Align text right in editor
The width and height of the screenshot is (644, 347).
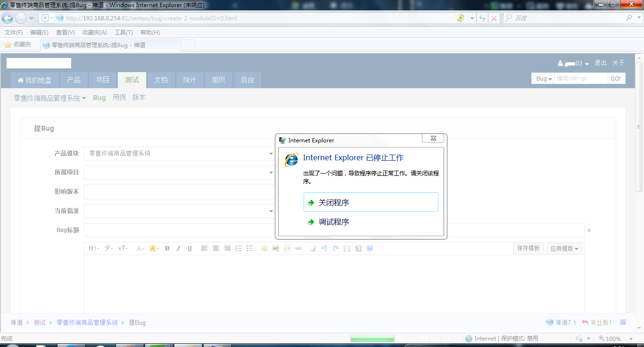coord(227,248)
